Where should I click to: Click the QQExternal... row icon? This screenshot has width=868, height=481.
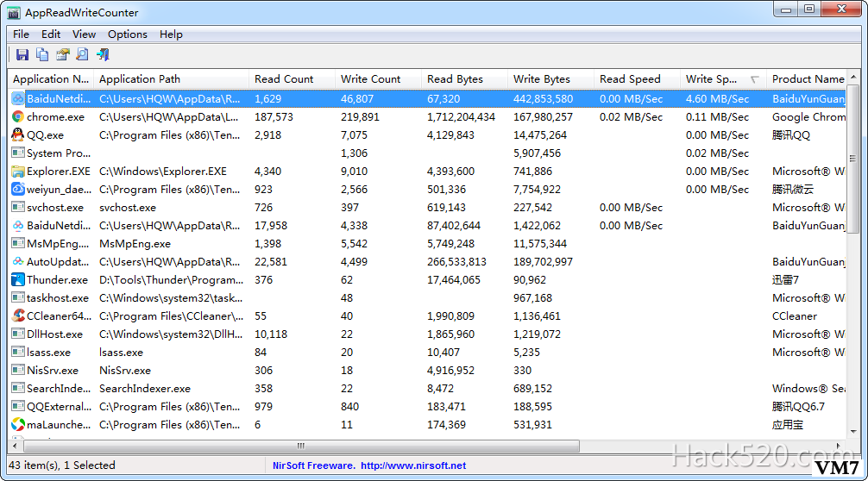coord(18,406)
